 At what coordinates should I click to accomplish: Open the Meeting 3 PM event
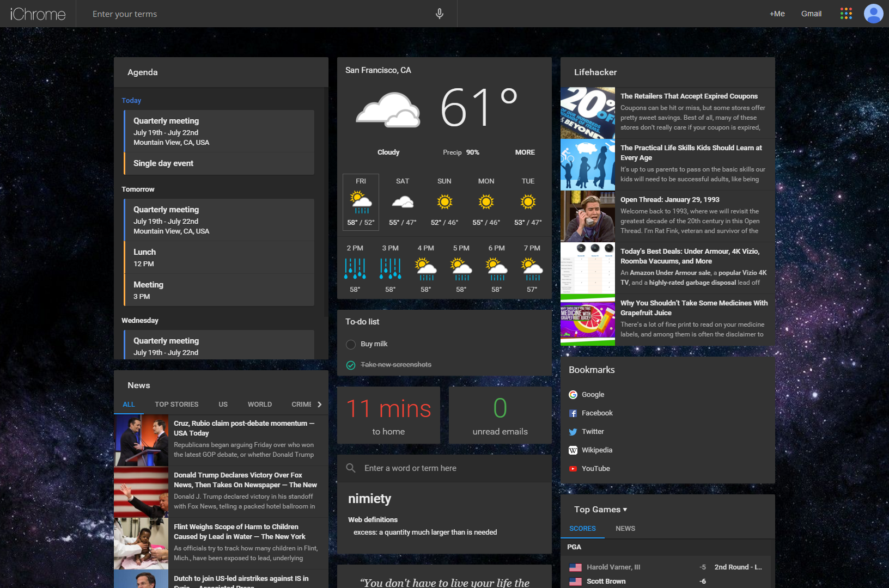coord(219,290)
